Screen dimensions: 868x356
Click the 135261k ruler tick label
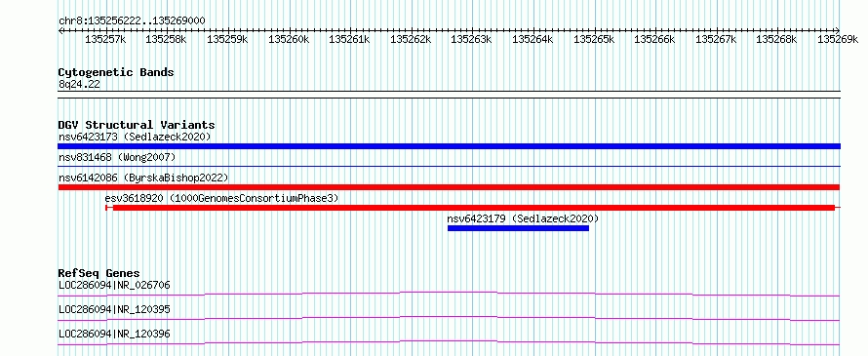pos(350,39)
